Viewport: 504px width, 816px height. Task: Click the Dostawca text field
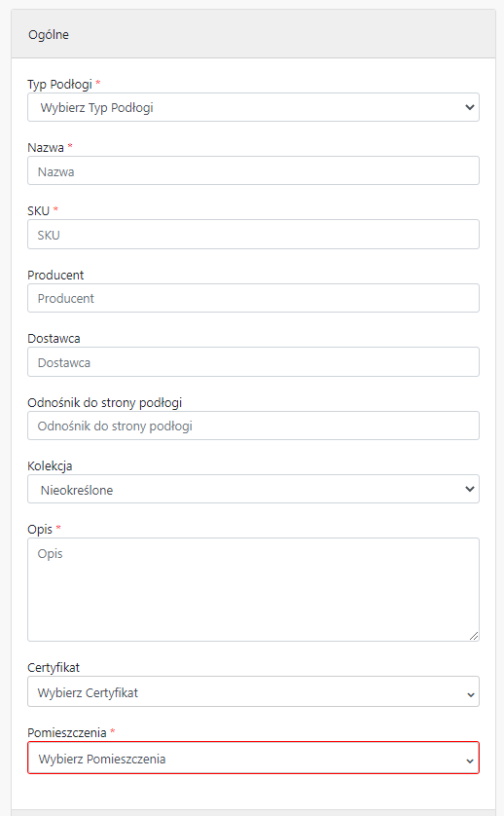(x=253, y=361)
